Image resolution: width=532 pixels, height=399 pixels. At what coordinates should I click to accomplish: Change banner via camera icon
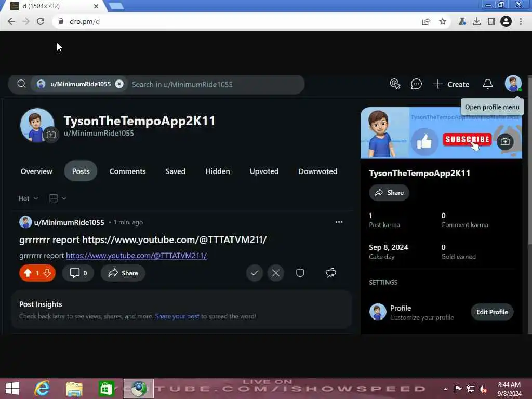click(505, 141)
